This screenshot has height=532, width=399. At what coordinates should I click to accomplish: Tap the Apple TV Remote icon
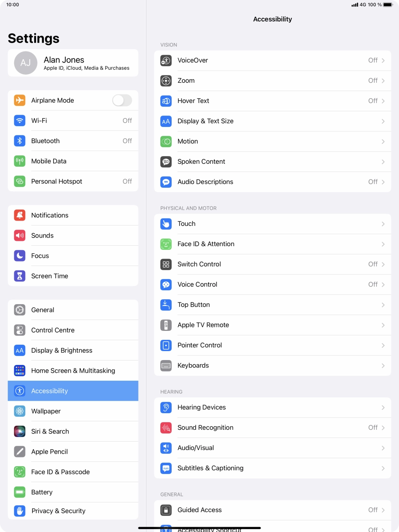[166, 325]
